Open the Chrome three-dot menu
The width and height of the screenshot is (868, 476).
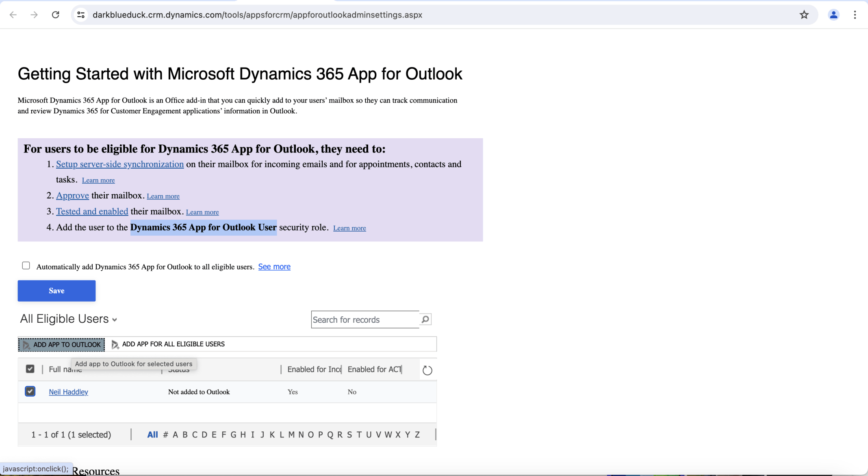pos(855,15)
